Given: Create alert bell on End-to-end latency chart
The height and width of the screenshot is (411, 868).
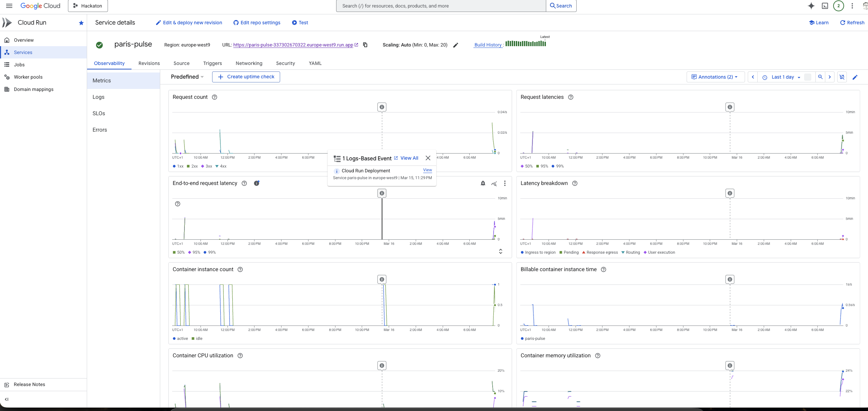Looking at the screenshot, I should pos(483,183).
